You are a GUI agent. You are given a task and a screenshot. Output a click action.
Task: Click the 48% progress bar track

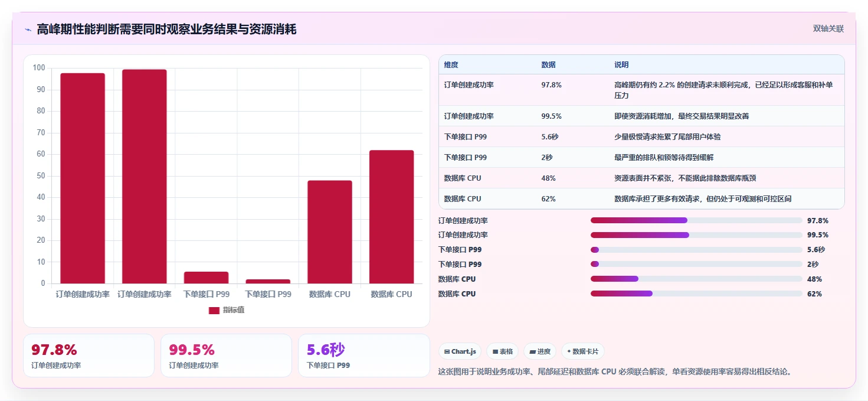click(696, 279)
